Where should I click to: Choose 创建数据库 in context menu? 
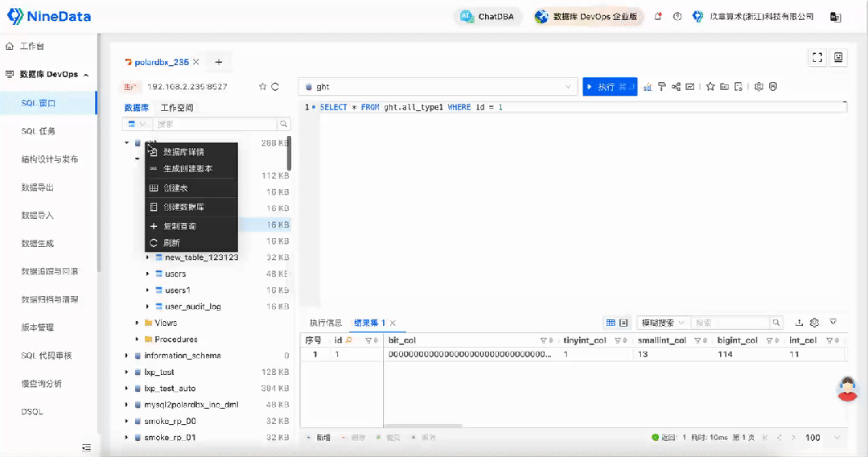[x=191, y=207]
